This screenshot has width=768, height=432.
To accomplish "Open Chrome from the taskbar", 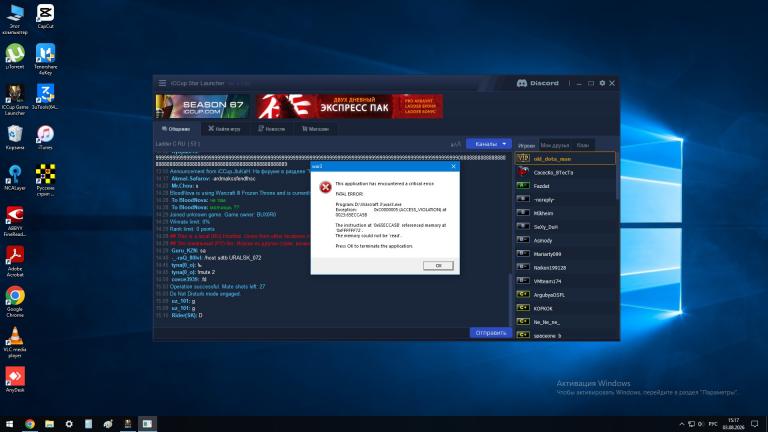I will [x=29, y=424].
